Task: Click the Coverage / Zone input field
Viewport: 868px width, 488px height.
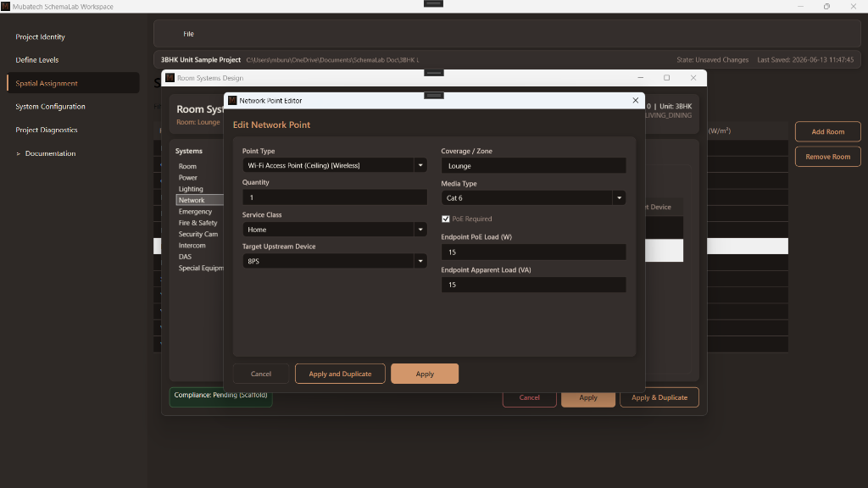Action: [534, 165]
